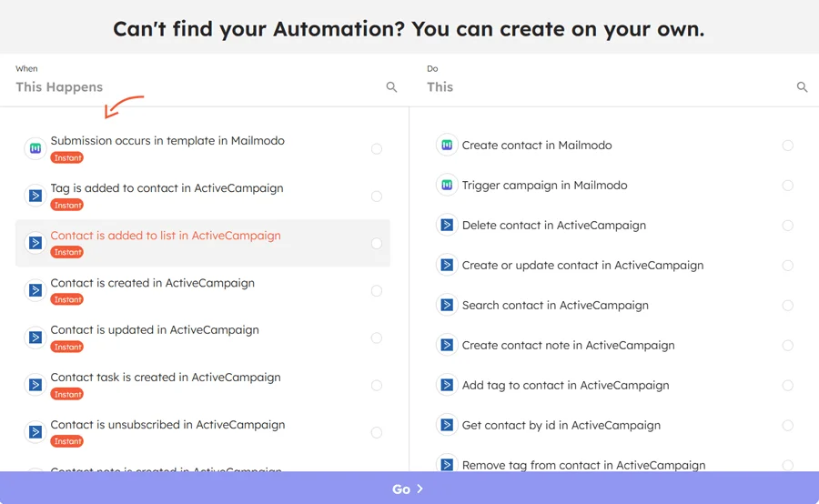This screenshot has width=819, height=504.
Task: Click ActiveCampaign icon beside Delete contact
Action: pyautogui.click(x=447, y=225)
